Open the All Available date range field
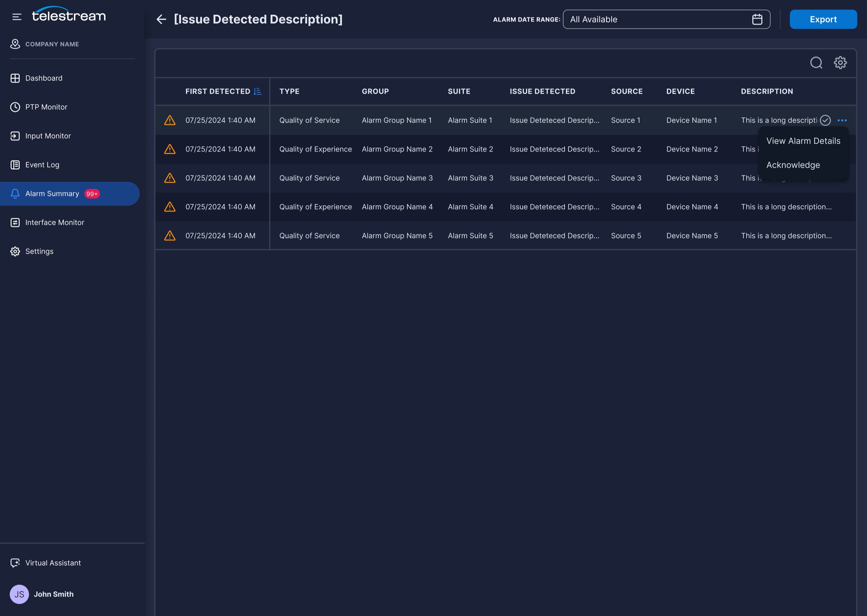 (666, 19)
